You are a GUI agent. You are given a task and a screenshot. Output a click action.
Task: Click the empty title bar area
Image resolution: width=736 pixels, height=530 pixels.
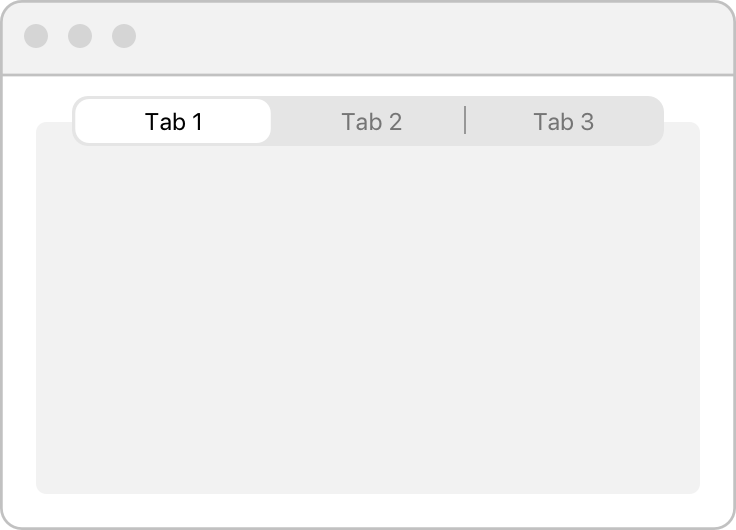click(430, 38)
